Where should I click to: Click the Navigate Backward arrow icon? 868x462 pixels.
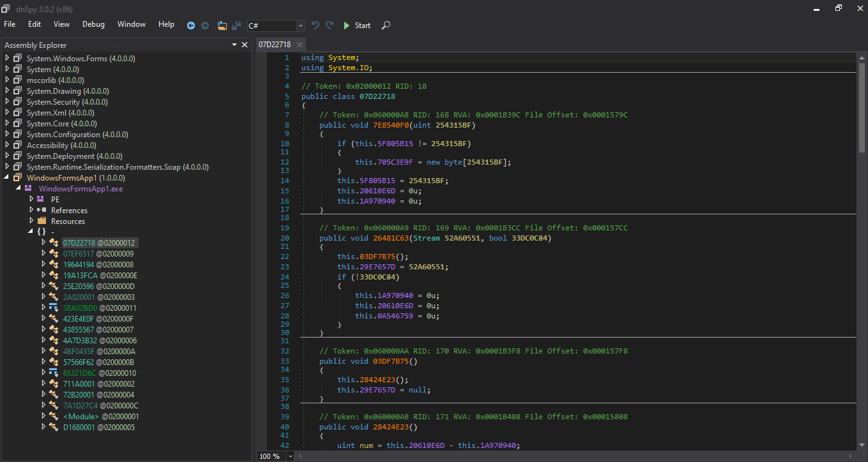(191, 26)
